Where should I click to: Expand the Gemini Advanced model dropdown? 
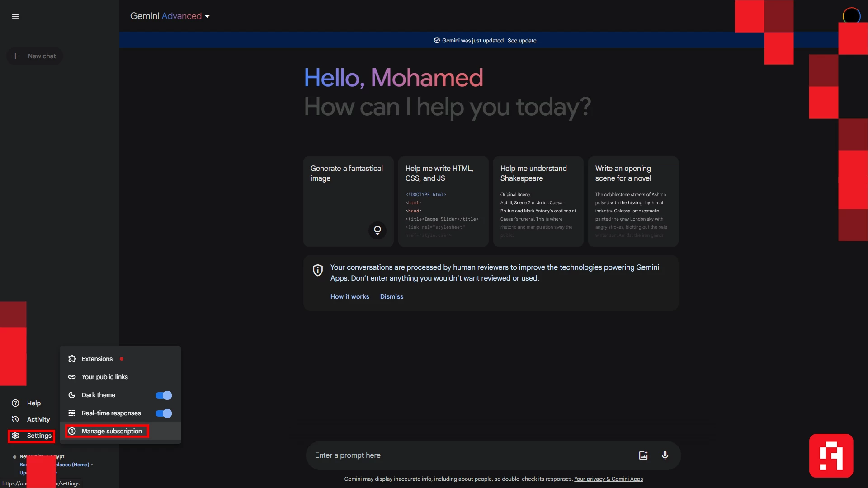(170, 16)
